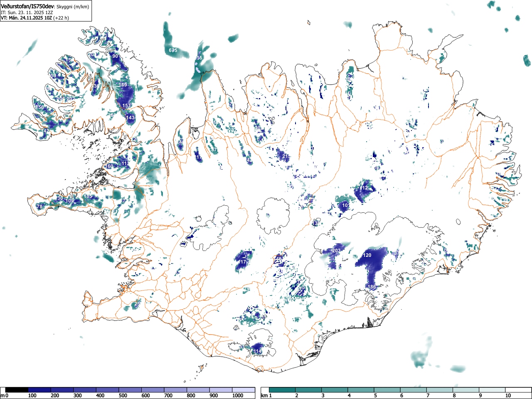Image resolution: width=532 pixels, height=399 pixels.
Task: Click the '202' value in Westfjords
Action: pyautogui.click(x=71, y=99)
